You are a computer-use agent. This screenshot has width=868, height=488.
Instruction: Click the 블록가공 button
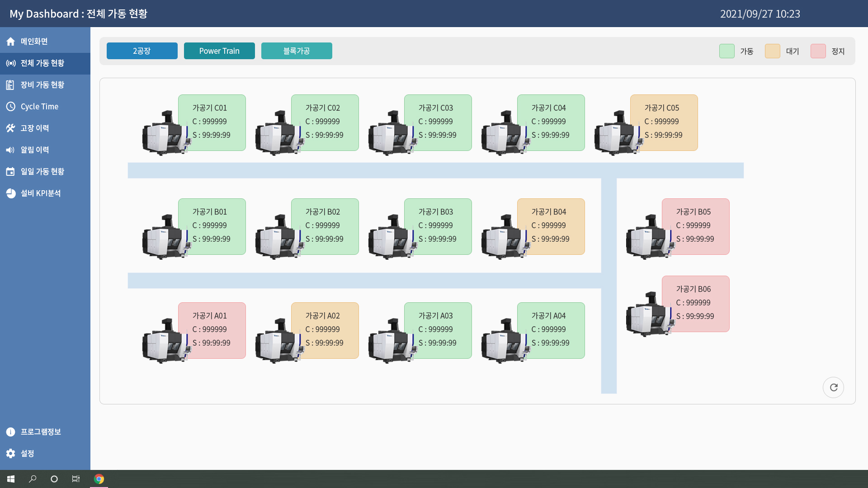click(x=297, y=51)
